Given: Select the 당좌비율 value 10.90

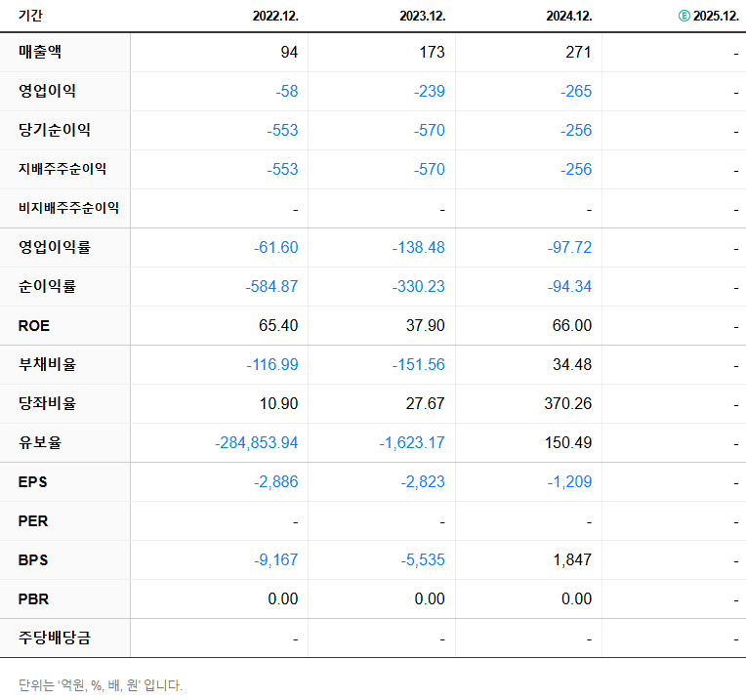Looking at the screenshot, I should pos(279,403).
